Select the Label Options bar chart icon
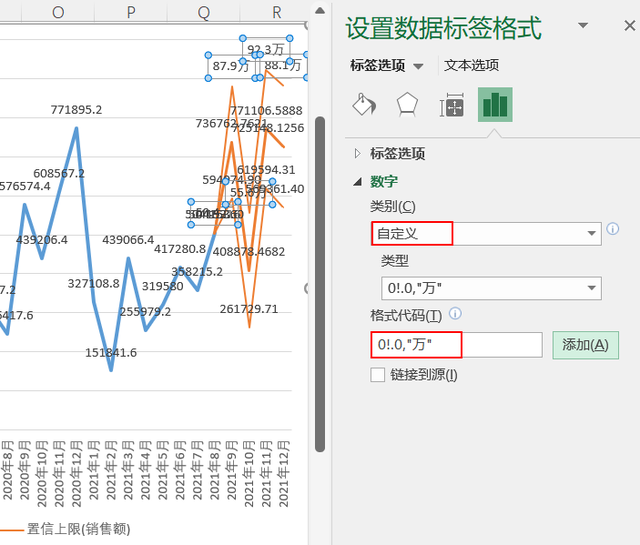 coord(495,105)
